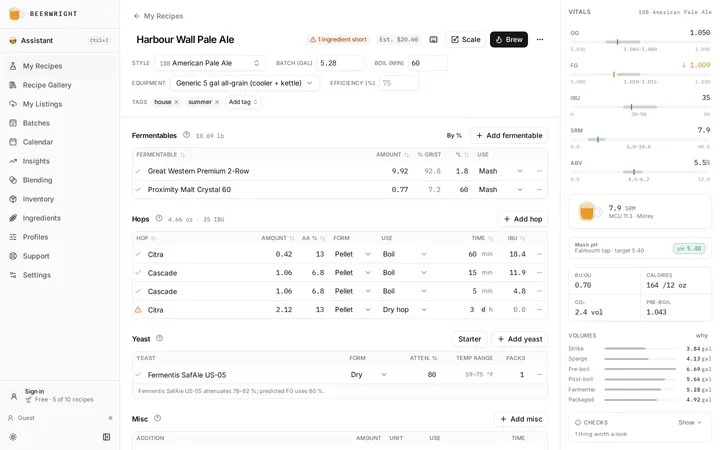Open the Use dropdown for Crystal 60

click(x=501, y=189)
